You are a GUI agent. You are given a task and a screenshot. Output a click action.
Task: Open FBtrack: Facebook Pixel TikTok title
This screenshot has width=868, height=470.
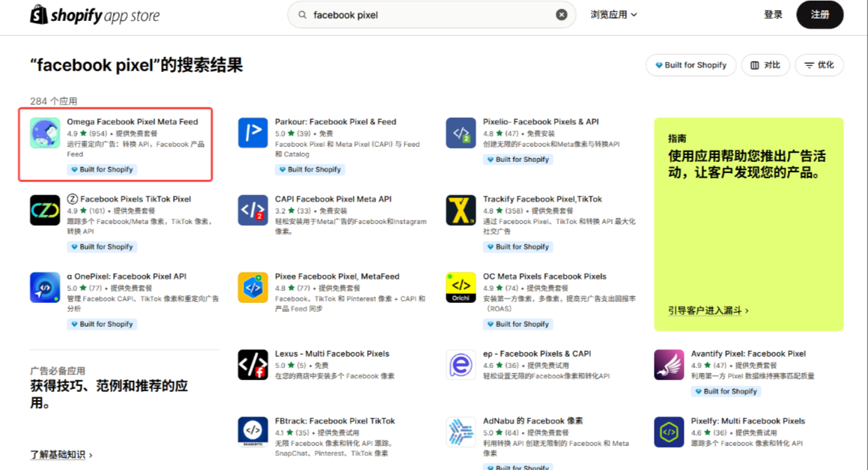[x=335, y=421]
